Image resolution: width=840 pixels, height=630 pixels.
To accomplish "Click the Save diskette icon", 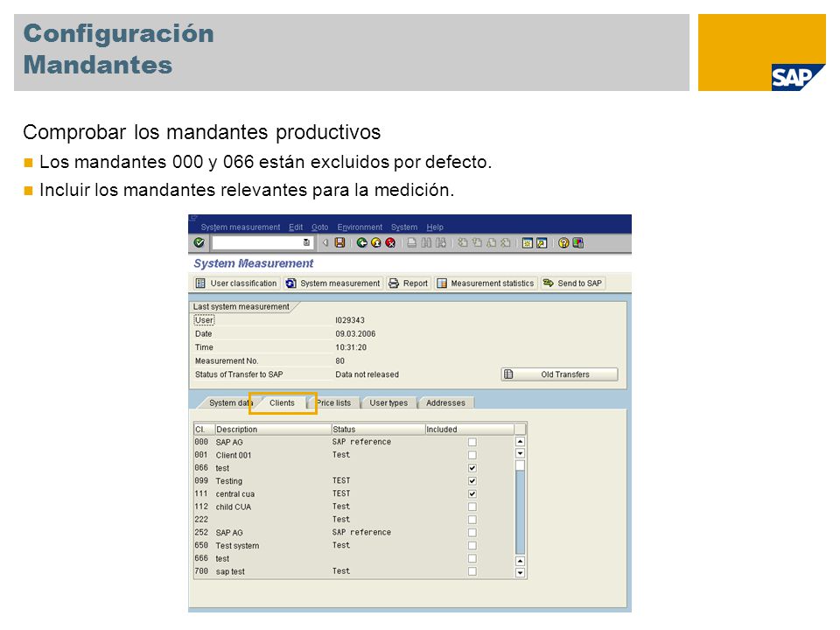I will pos(339,242).
